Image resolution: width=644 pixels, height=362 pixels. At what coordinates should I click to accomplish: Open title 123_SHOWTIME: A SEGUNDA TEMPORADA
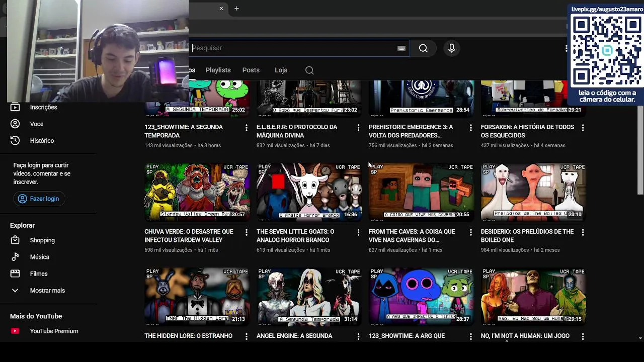point(184,131)
